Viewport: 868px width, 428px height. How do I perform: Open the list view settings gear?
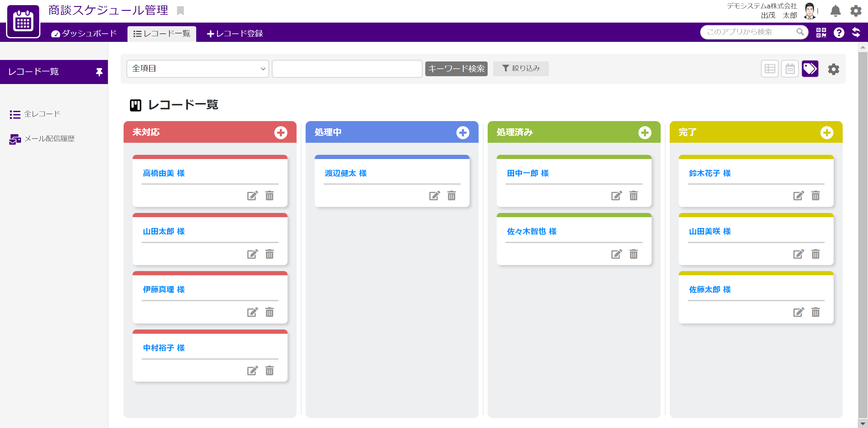(x=834, y=69)
